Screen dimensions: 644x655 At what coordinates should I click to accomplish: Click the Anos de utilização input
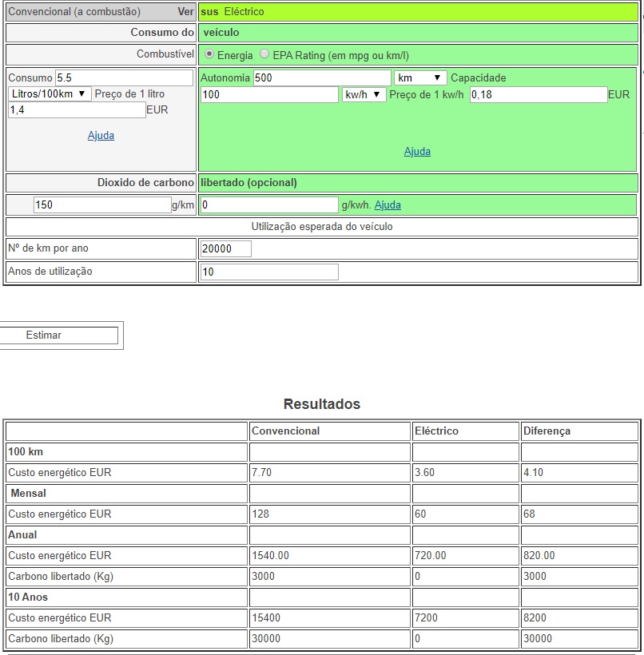point(269,272)
